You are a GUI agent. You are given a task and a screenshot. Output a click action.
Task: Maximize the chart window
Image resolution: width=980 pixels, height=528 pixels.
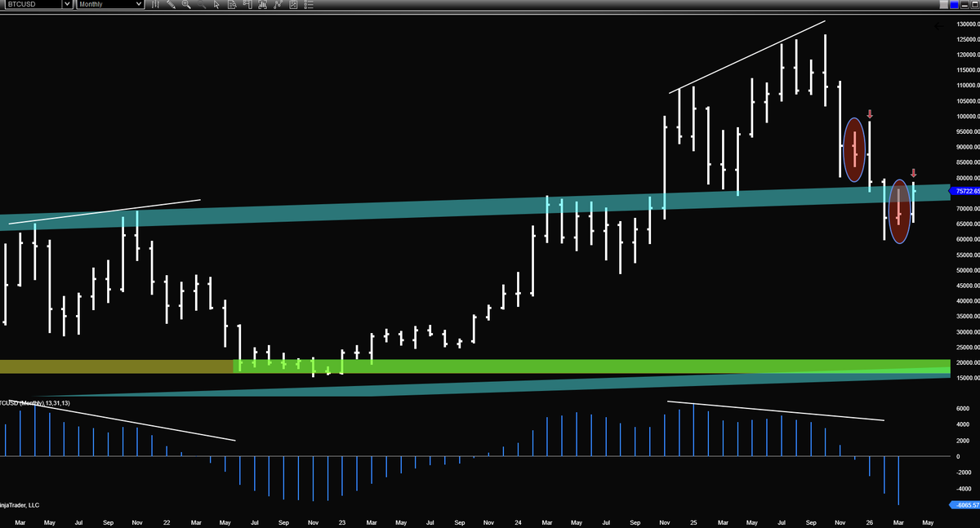pyautogui.click(x=974, y=4)
